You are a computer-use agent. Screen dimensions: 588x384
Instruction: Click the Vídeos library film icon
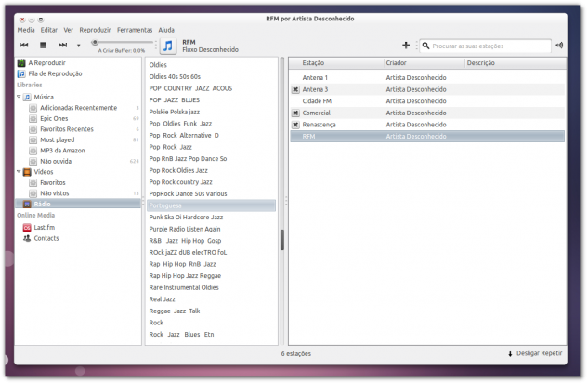(27, 172)
